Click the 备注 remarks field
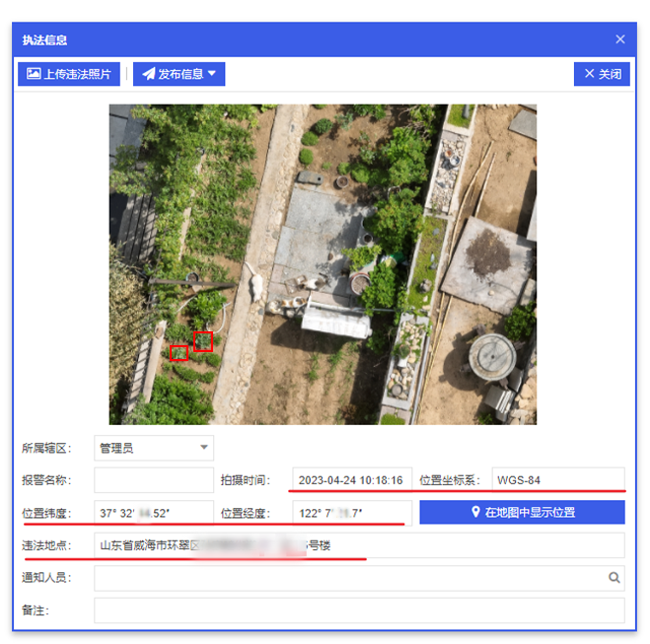 [x=359, y=610]
